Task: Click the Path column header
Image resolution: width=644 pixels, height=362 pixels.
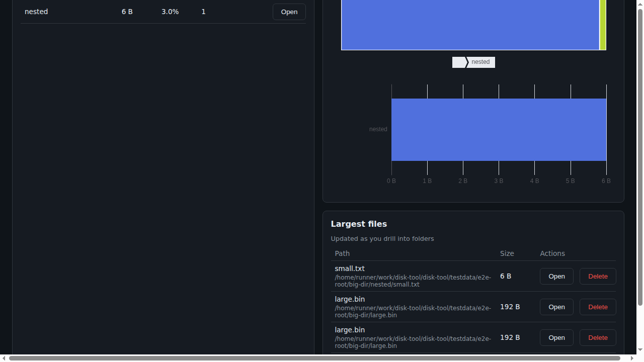Action: (342, 253)
